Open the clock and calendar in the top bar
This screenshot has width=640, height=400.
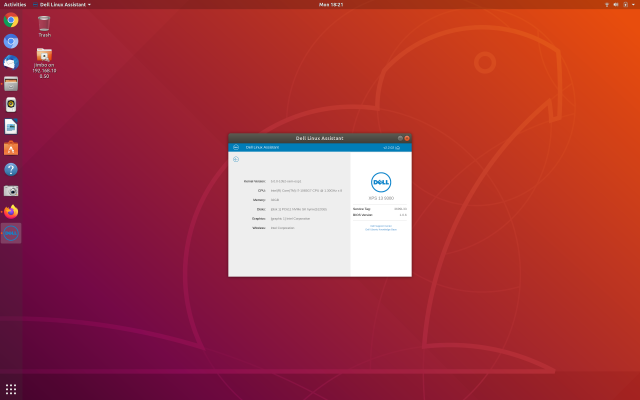330,4
